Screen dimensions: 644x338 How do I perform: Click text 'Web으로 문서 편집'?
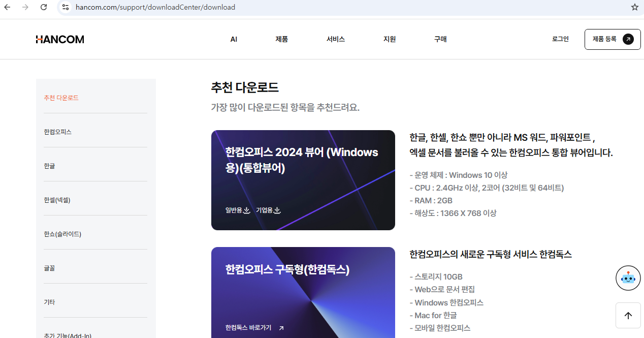pyautogui.click(x=442, y=289)
